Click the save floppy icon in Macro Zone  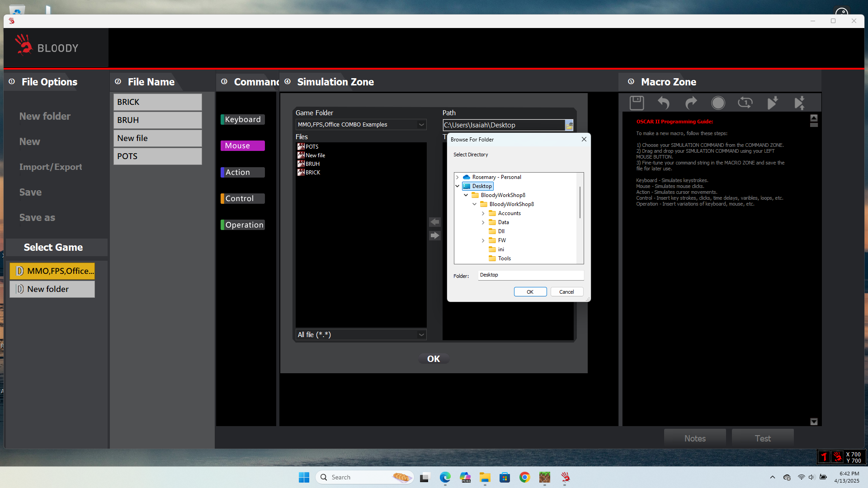point(637,103)
